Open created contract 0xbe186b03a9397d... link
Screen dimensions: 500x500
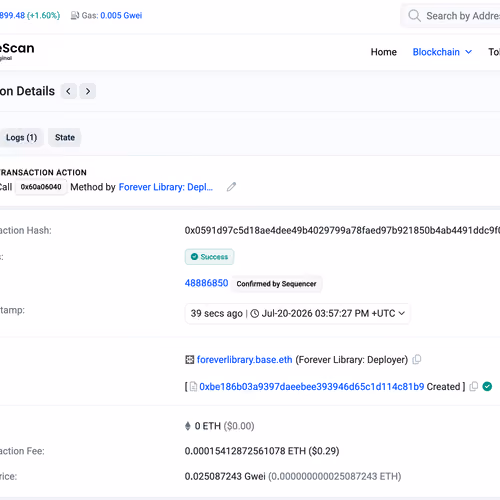(x=312, y=387)
